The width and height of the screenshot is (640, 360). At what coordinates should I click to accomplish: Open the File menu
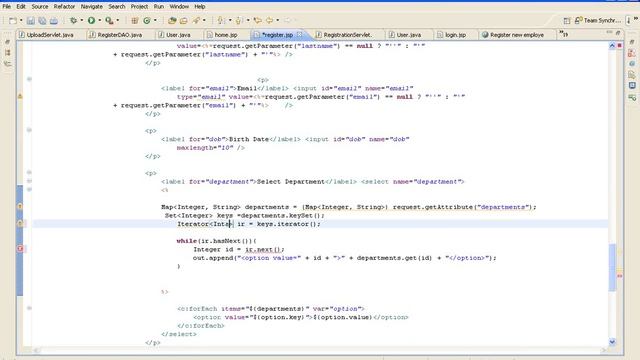pyautogui.click(x=7, y=7)
